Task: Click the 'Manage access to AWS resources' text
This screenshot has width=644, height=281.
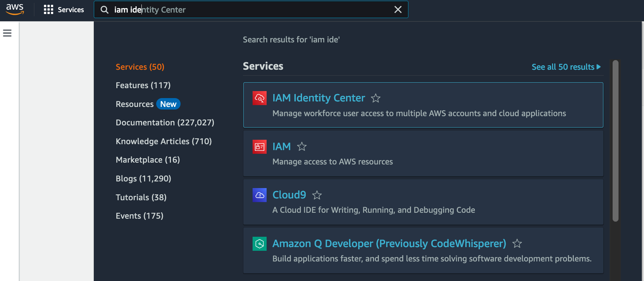Action: click(333, 162)
